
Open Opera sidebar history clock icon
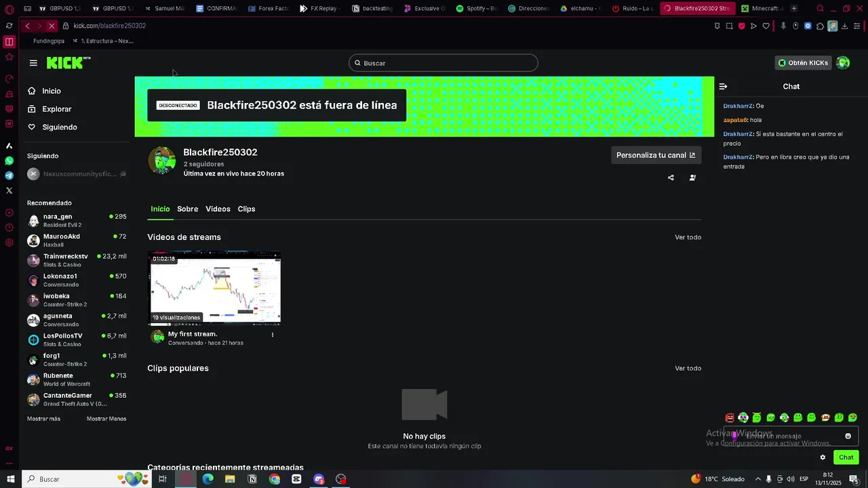pyautogui.click(x=9, y=228)
